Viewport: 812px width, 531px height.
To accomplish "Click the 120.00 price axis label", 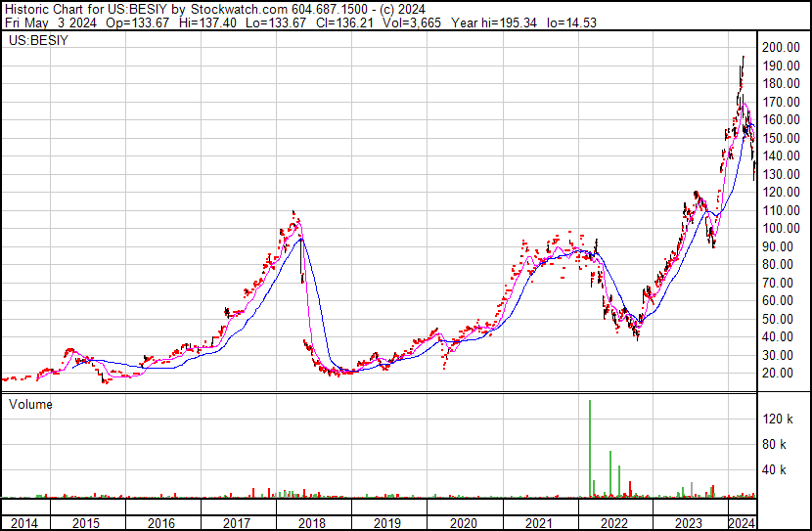I will pyautogui.click(x=781, y=192).
